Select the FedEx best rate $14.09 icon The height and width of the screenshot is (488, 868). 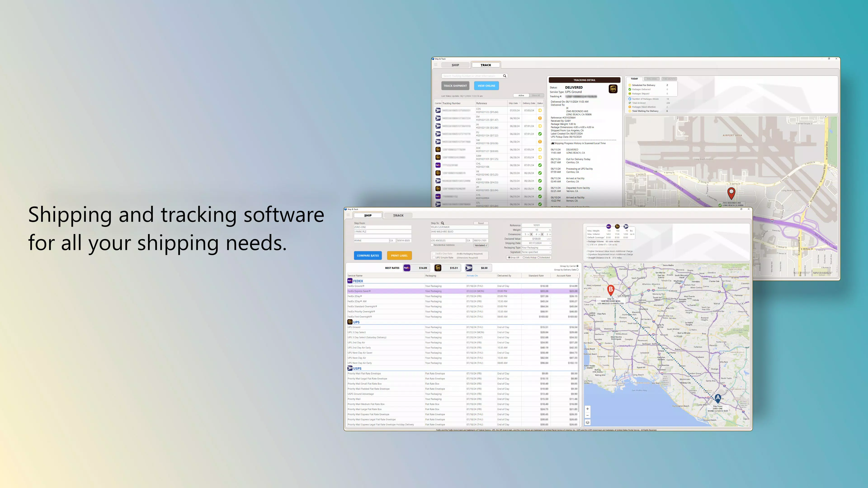(x=407, y=268)
